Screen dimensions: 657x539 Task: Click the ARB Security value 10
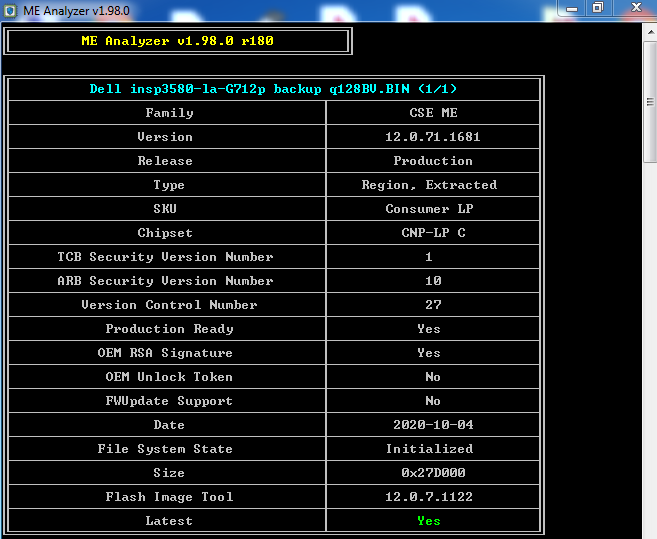(x=433, y=281)
